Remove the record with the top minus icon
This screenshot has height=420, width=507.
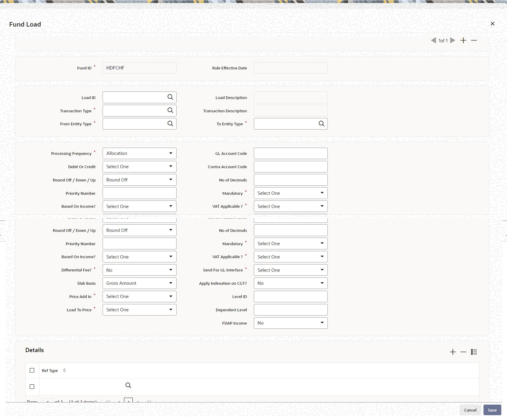click(x=474, y=40)
